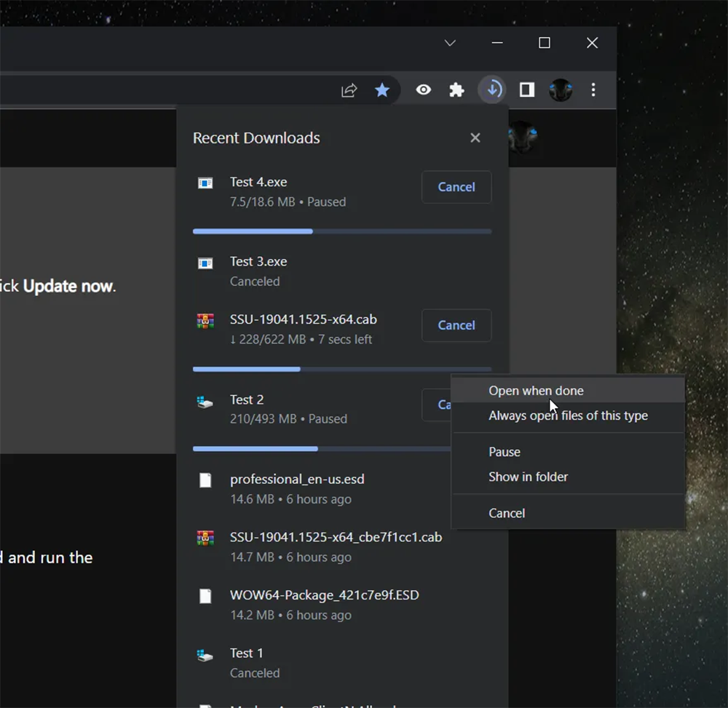
Task: Click the Downloads toolbar icon
Action: pyautogui.click(x=494, y=90)
